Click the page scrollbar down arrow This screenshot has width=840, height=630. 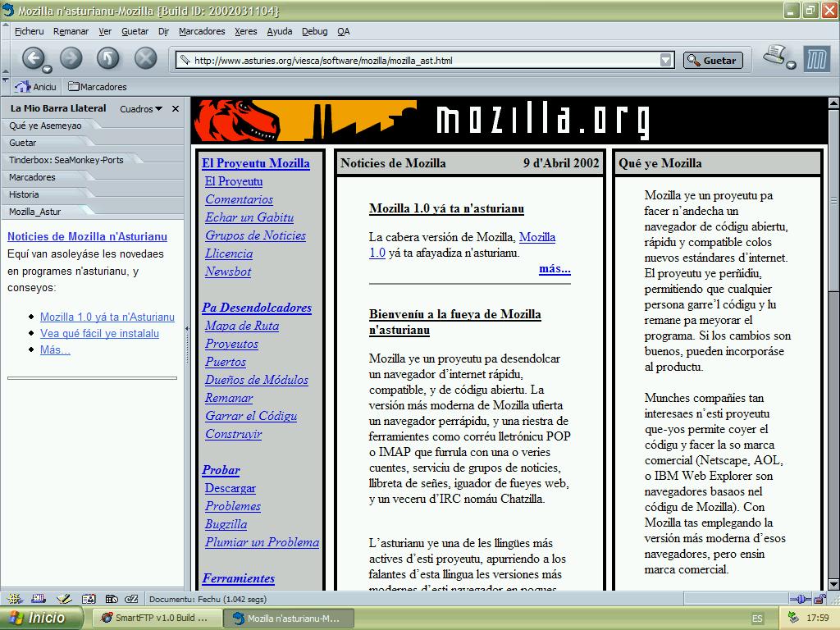pos(833,584)
